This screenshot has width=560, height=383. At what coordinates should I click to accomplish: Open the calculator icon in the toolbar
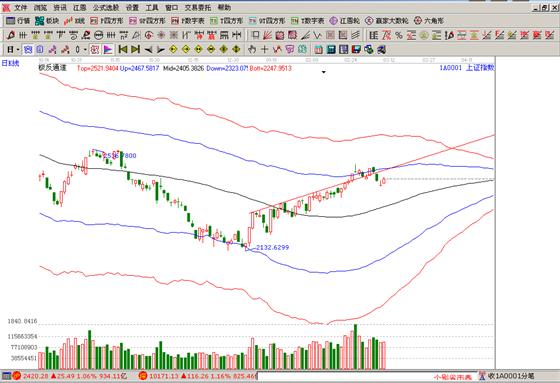331,49
